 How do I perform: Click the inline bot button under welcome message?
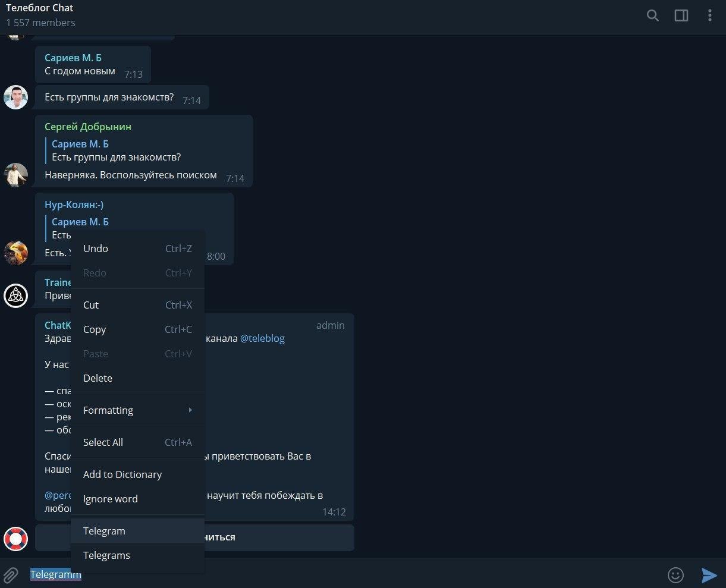(194, 537)
